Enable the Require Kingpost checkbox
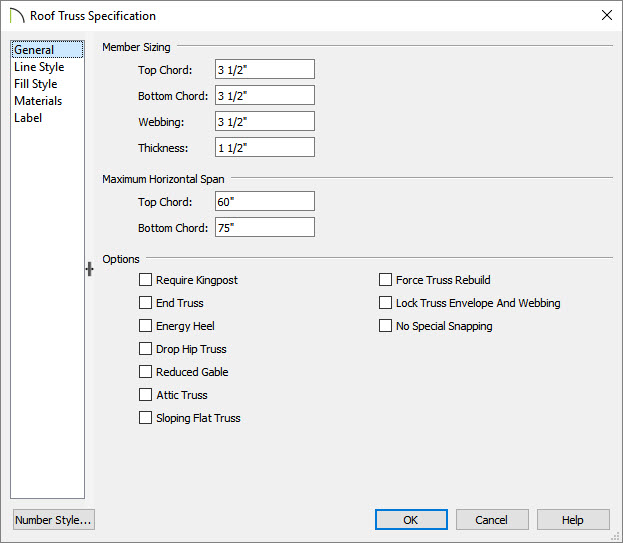 pyautogui.click(x=145, y=280)
